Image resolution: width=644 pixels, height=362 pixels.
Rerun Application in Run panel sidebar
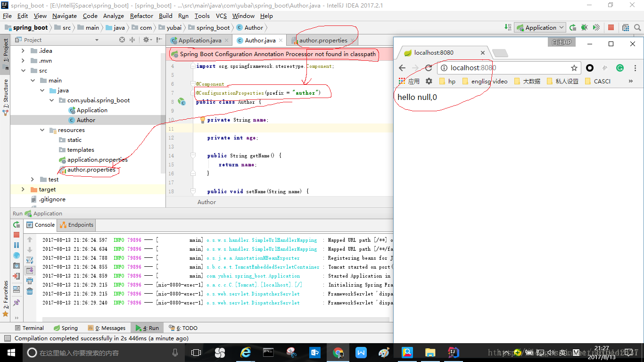click(x=17, y=225)
